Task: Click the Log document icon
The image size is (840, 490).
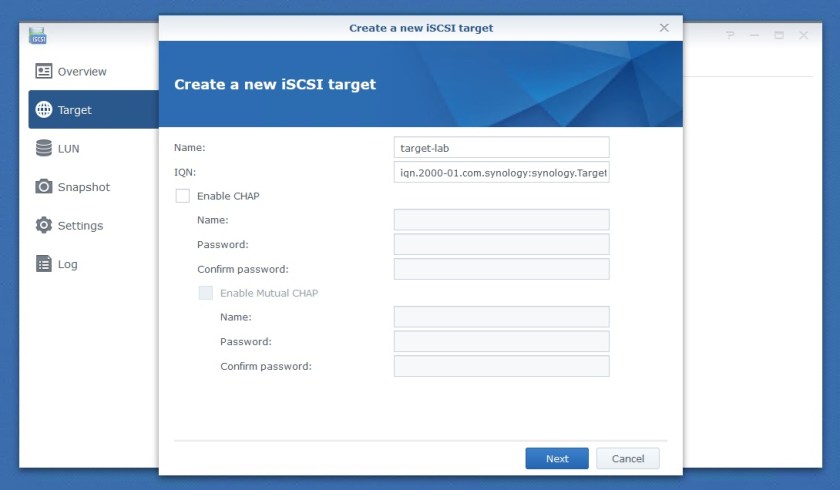Action: click(43, 264)
